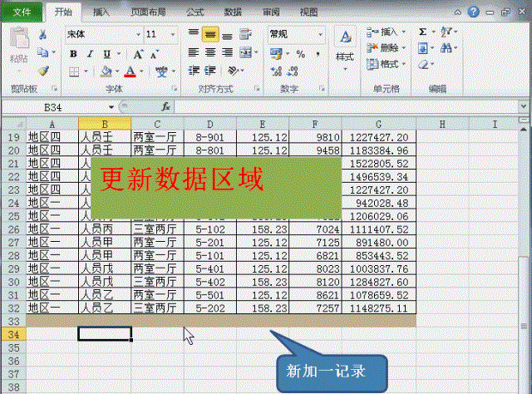The height and width of the screenshot is (394, 532).
Task: Toggle Bold formatting in font group
Action: [73, 53]
